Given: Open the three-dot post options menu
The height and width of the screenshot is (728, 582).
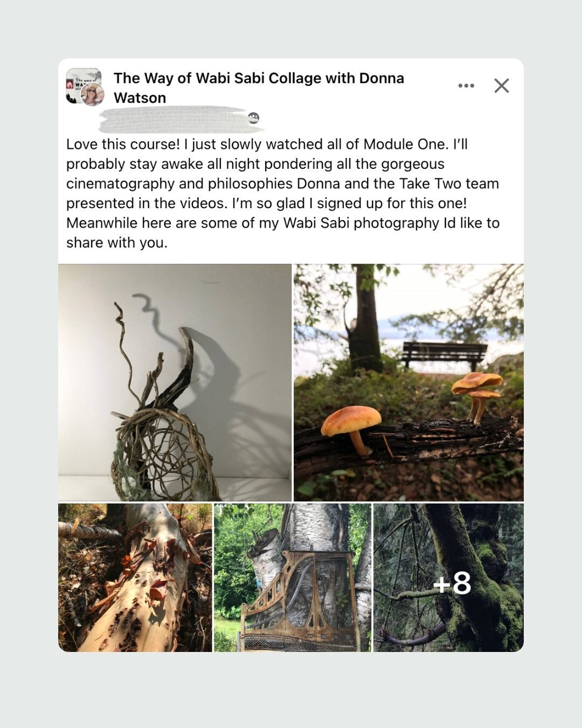Looking at the screenshot, I should (466, 86).
